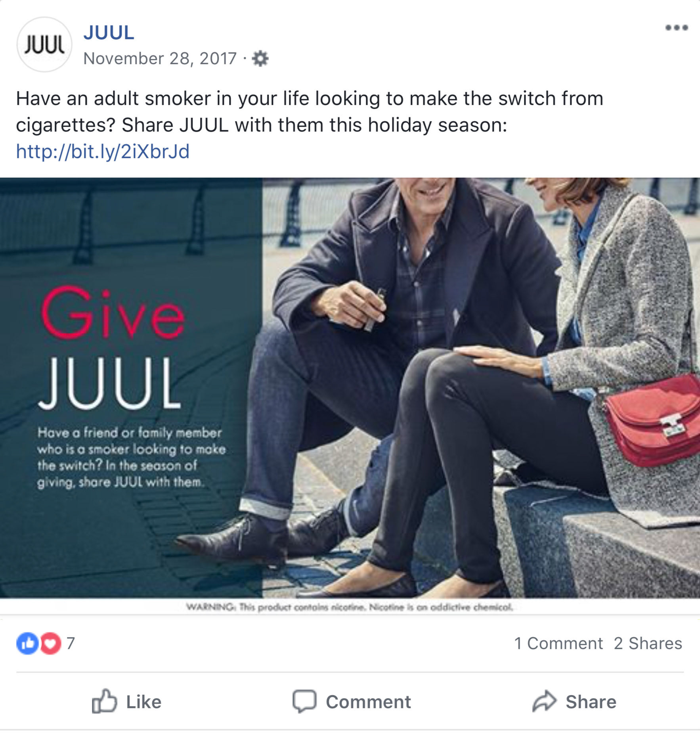
Task: Open the three-dot post options menu
Action: (x=676, y=27)
